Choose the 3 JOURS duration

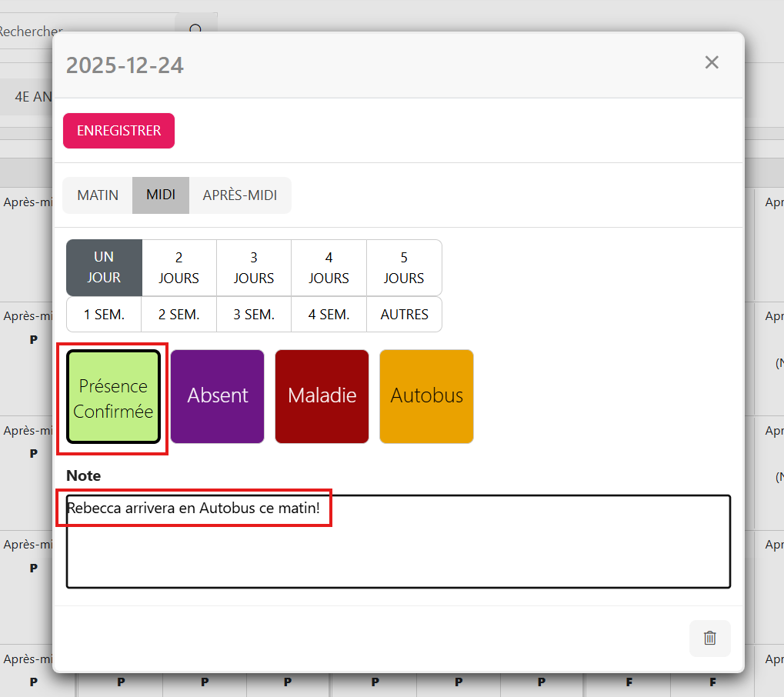click(254, 268)
